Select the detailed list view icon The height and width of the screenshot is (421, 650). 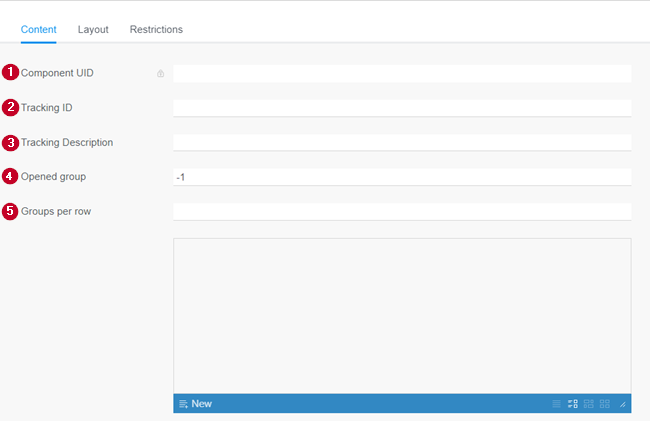pos(572,404)
